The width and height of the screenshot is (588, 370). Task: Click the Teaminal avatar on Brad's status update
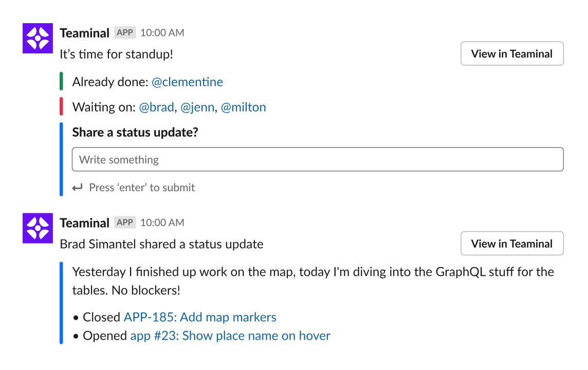point(38,228)
